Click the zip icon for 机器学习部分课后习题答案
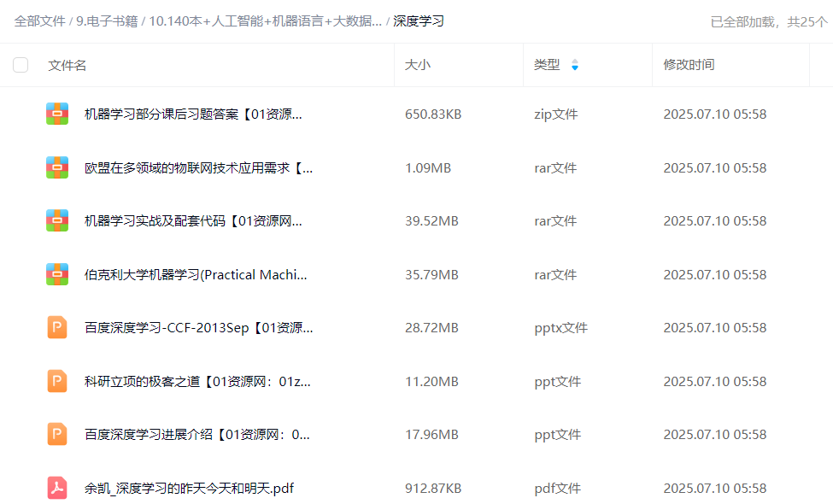This screenshot has height=504, width=833. [57, 114]
